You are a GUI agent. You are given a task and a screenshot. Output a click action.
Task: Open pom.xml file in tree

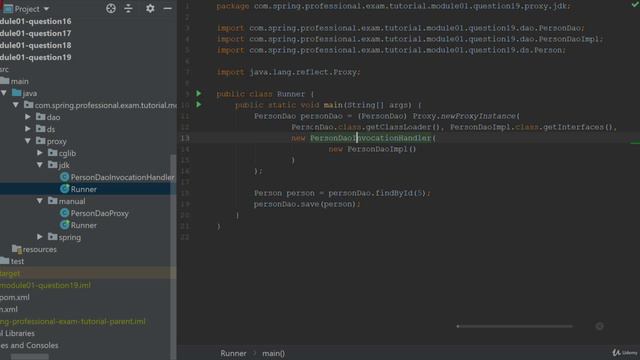point(15,297)
